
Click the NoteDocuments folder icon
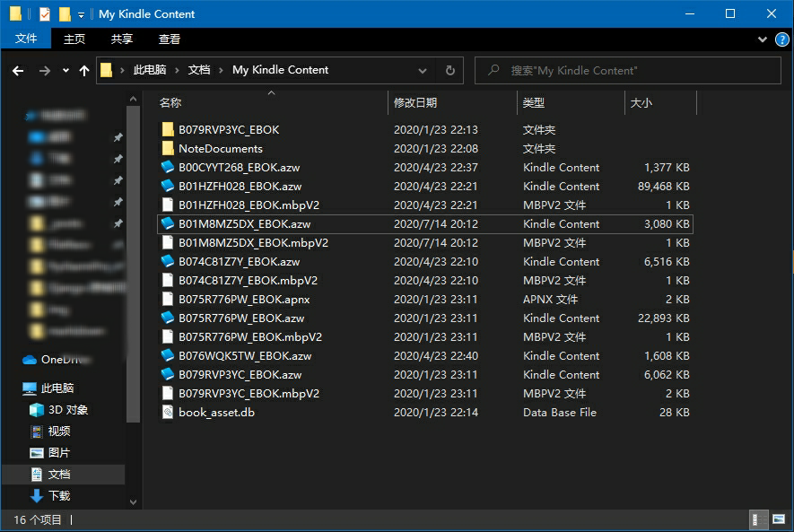tap(167, 149)
